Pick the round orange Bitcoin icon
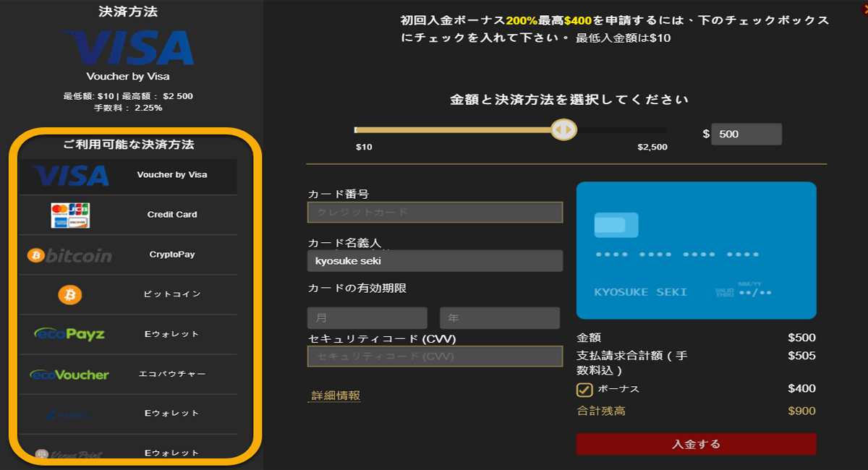Image resolution: width=868 pixels, height=470 pixels. (70, 294)
